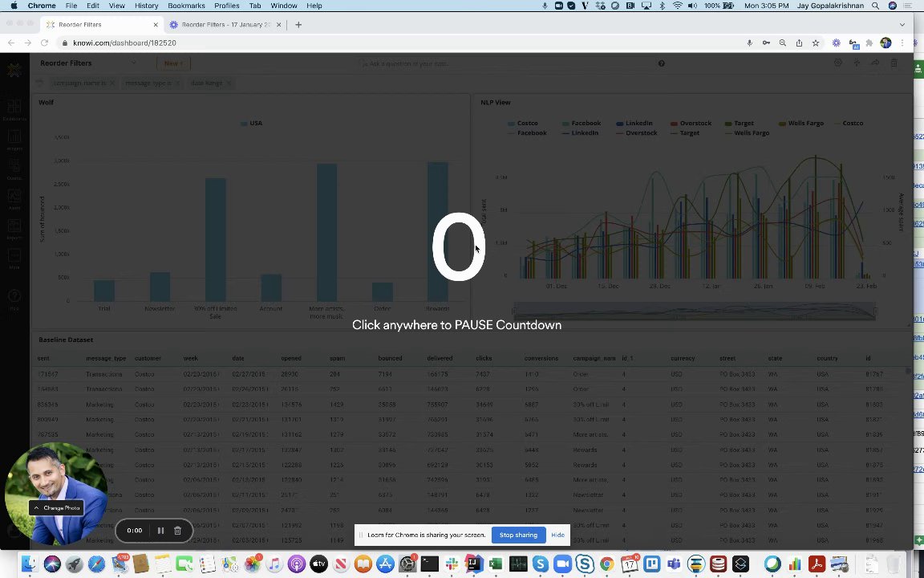This screenshot has width=924, height=578.
Task: Open Zoom from the Dock
Action: (x=563, y=564)
